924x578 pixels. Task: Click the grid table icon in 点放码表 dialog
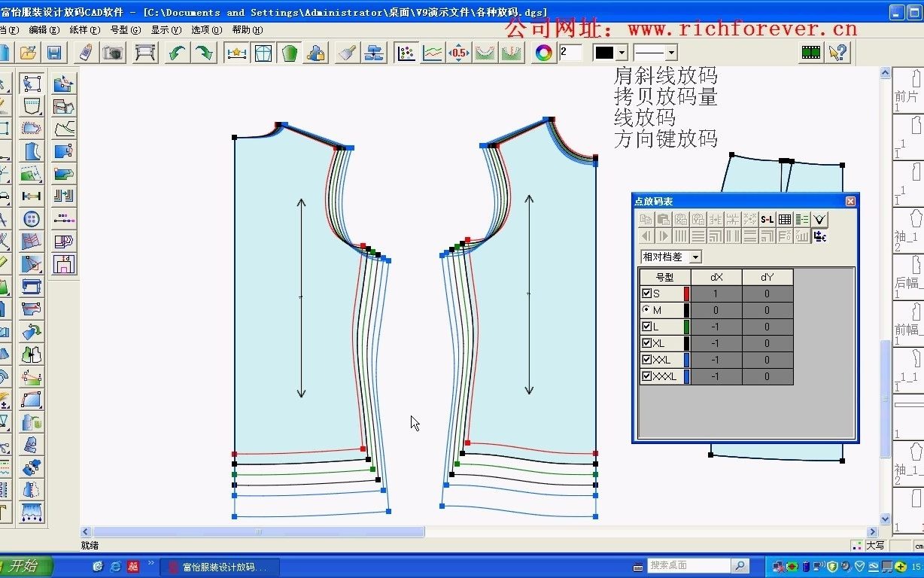[785, 219]
